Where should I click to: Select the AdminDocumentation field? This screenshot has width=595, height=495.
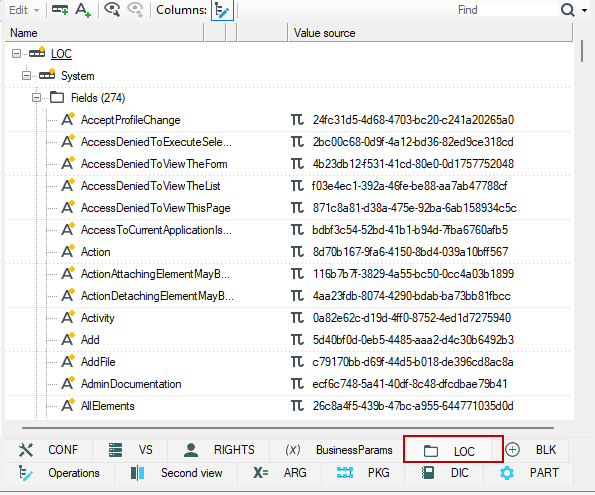tap(131, 384)
